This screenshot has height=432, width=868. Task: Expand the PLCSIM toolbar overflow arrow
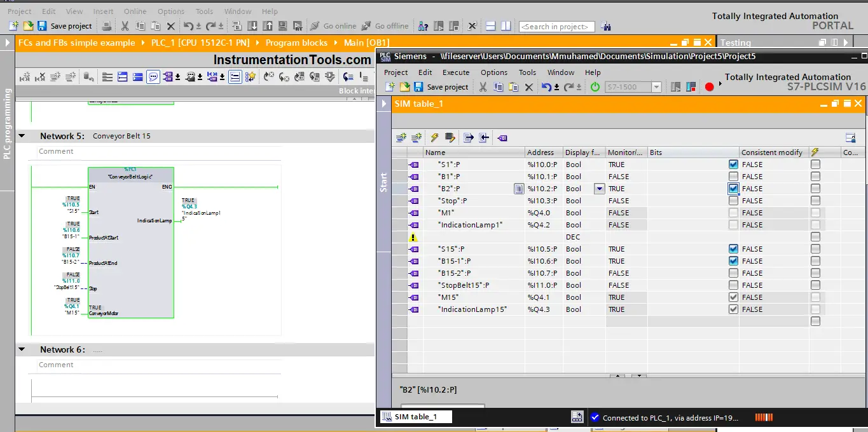[x=720, y=84]
